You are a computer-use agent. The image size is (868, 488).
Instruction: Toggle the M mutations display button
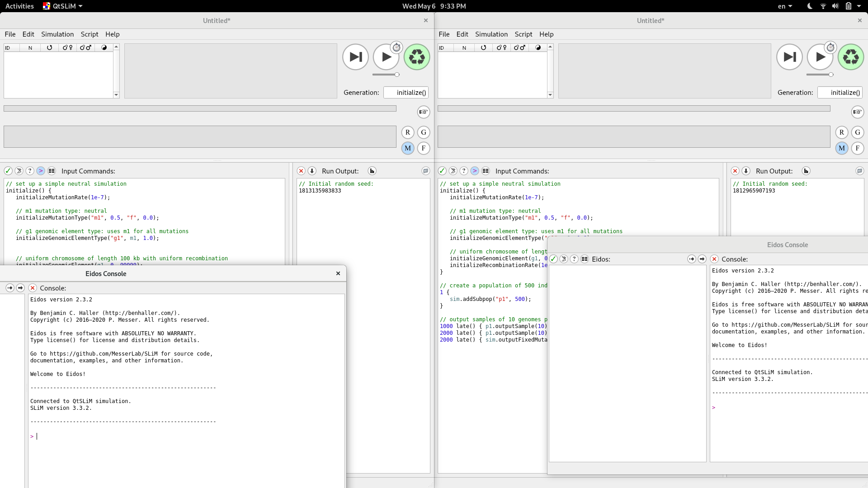point(407,148)
